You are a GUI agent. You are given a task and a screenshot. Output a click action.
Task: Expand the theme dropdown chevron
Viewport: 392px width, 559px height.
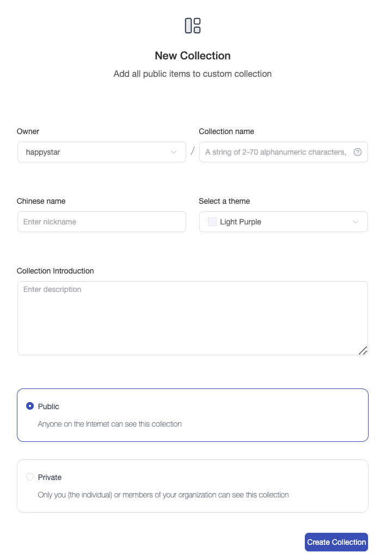click(356, 222)
